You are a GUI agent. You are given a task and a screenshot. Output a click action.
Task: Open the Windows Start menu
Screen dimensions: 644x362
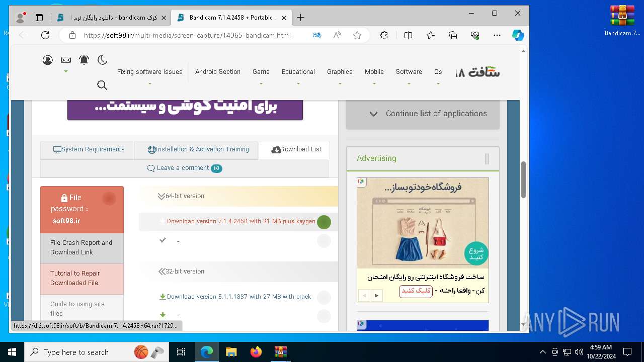12,352
